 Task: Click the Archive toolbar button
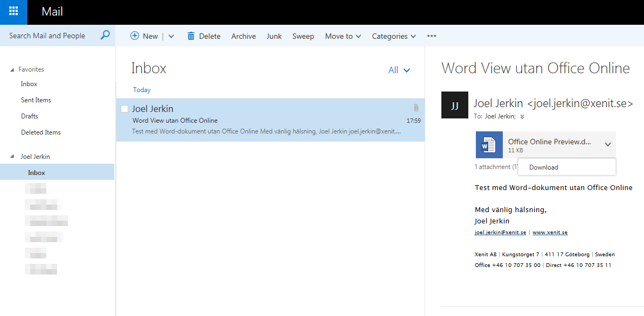244,36
